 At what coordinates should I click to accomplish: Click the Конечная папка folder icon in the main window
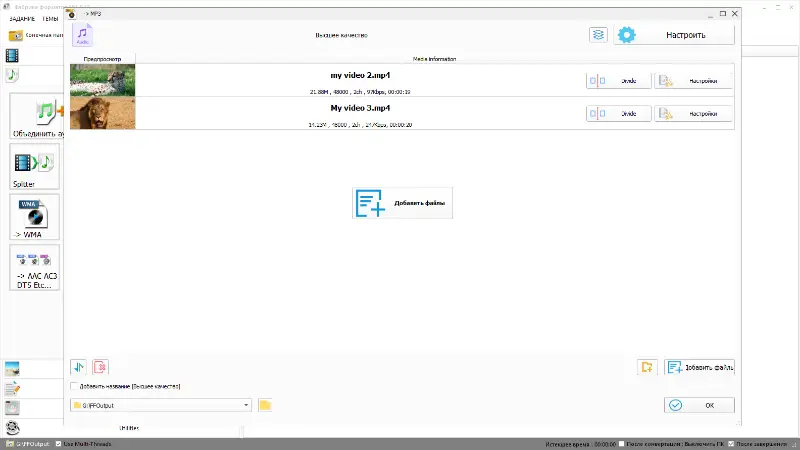[x=16, y=35]
